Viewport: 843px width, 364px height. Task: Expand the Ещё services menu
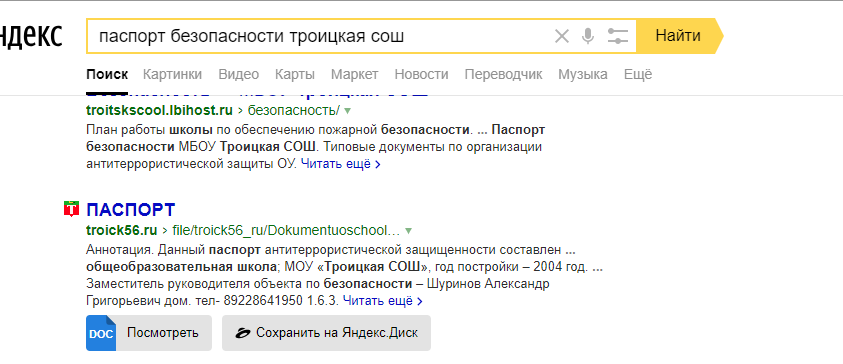tap(638, 74)
